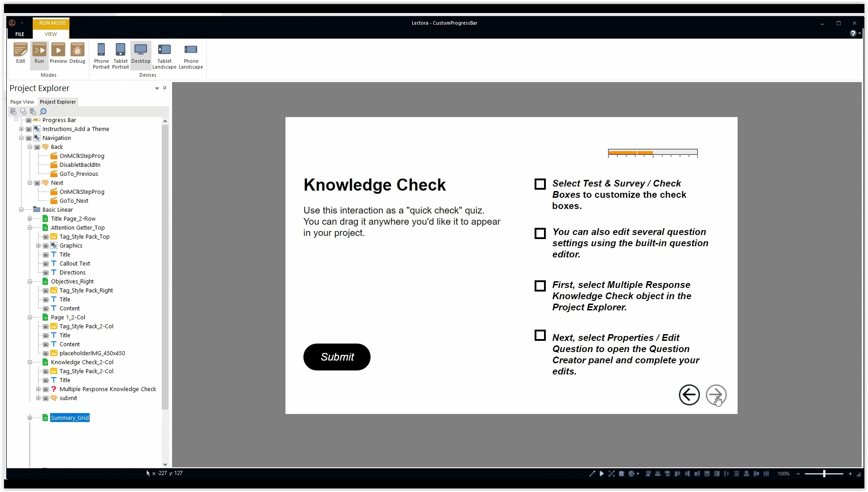Screen dimensions: 868x492
Task: Check the 'Select Test & Survey' checkbox
Action: pyautogui.click(x=540, y=184)
